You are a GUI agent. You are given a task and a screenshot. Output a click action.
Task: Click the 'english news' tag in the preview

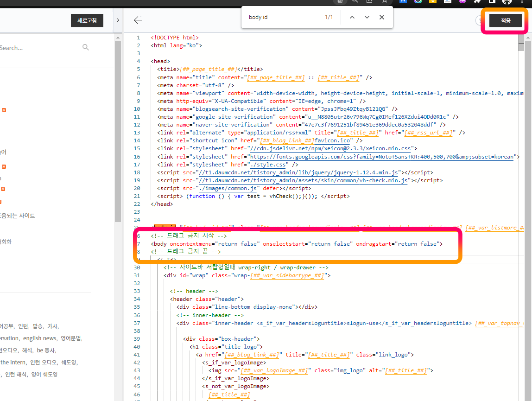[x=40, y=338]
